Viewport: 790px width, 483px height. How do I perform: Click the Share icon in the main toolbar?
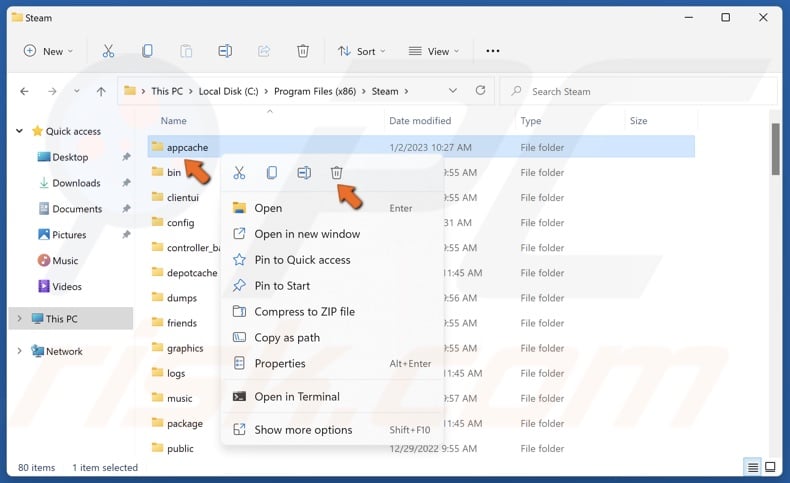(264, 51)
